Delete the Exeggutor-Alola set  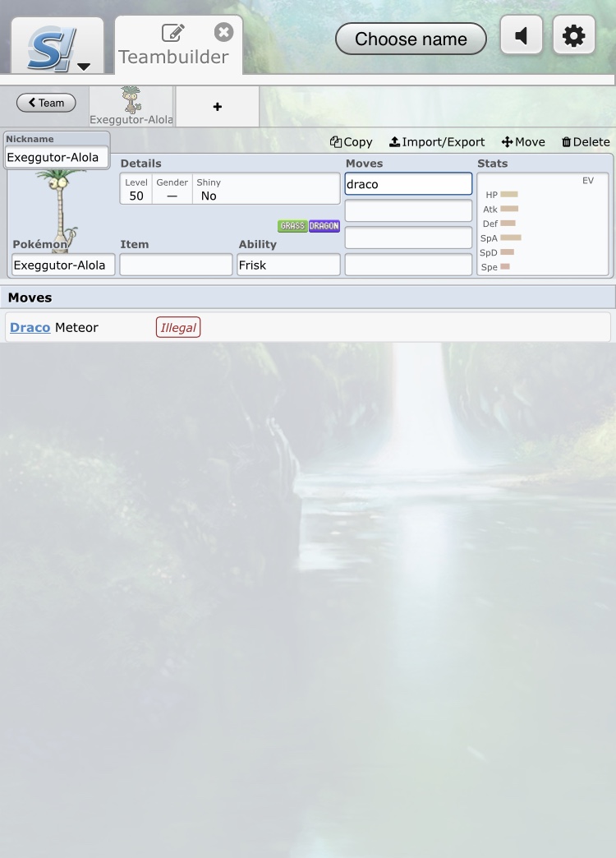(x=585, y=142)
